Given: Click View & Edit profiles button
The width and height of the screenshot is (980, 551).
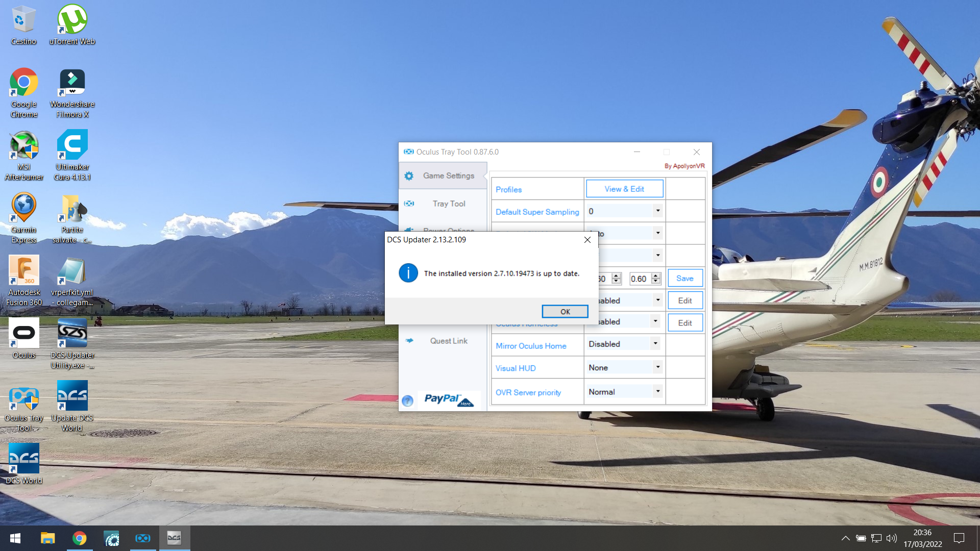Looking at the screenshot, I should [624, 189].
